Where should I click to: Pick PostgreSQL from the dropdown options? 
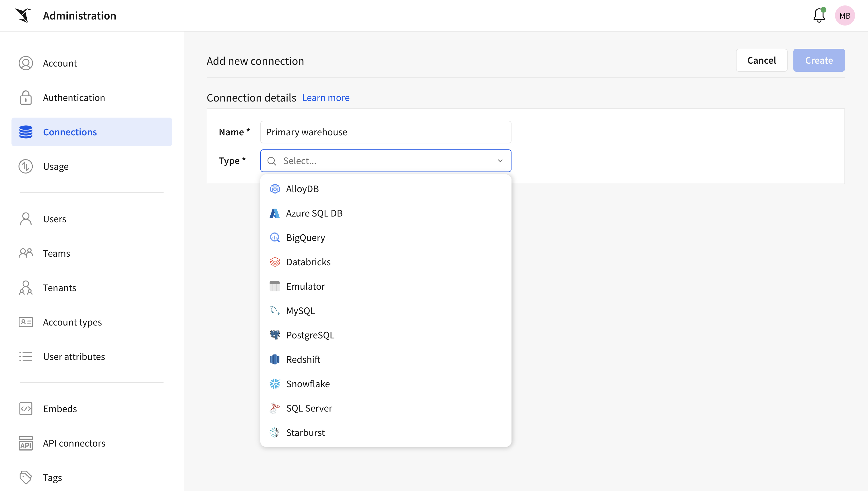310,335
